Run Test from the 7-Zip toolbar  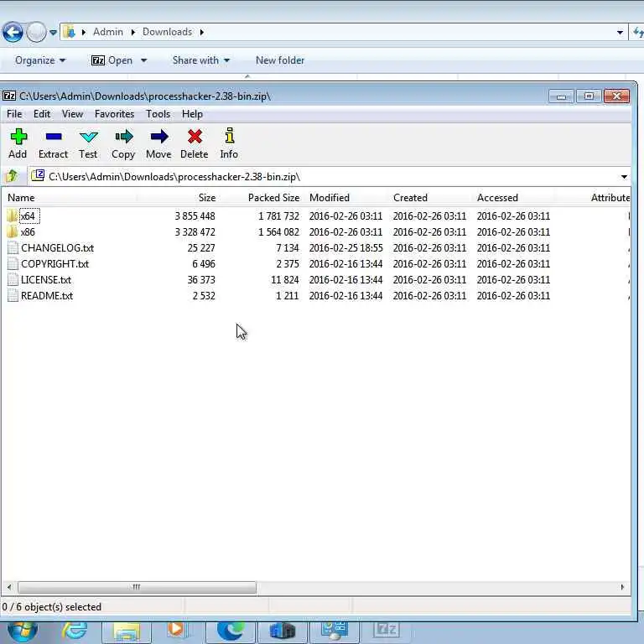(x=88, y=137)
